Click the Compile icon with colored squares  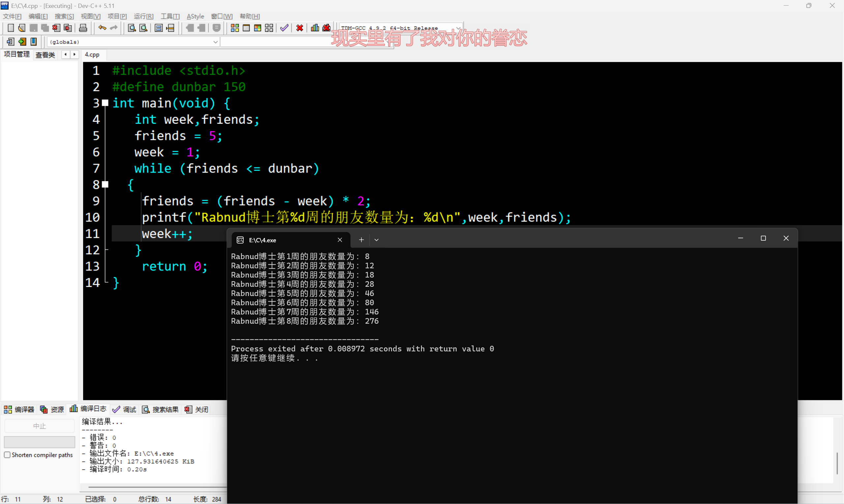click(235, 28)
